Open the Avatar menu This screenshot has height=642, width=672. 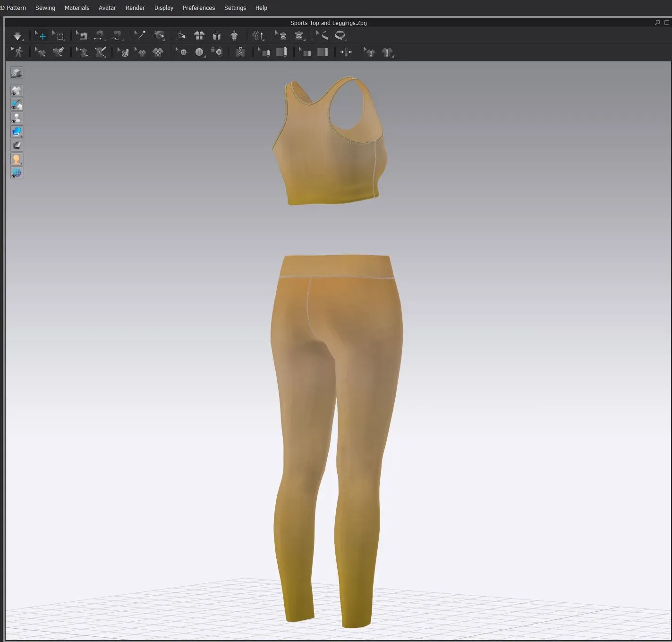(107, 8)
